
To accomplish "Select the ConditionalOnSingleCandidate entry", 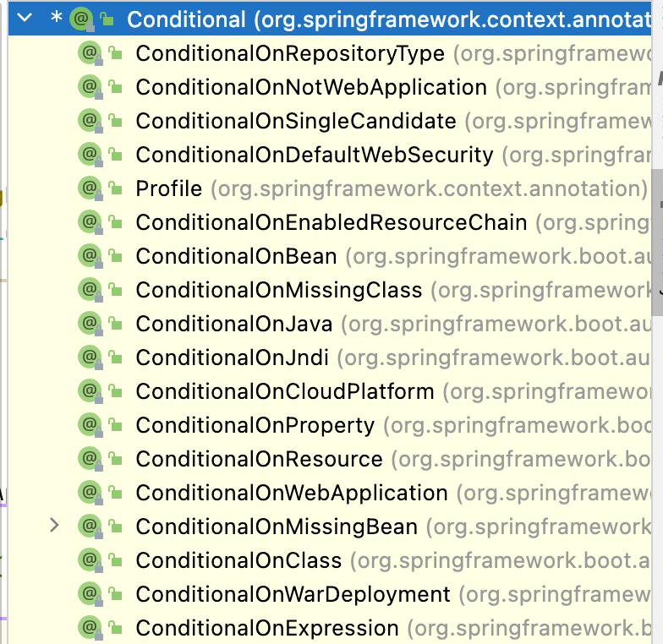I will [x=296, y=121].
